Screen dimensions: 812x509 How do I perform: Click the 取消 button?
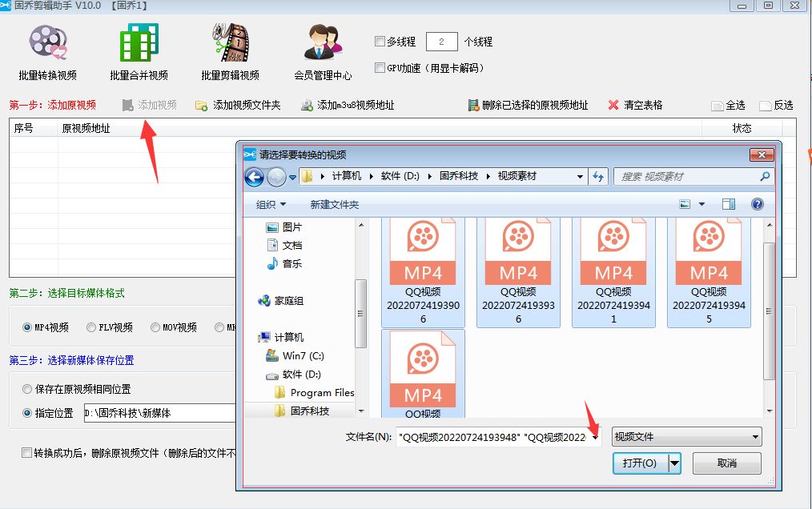point(727,463)
